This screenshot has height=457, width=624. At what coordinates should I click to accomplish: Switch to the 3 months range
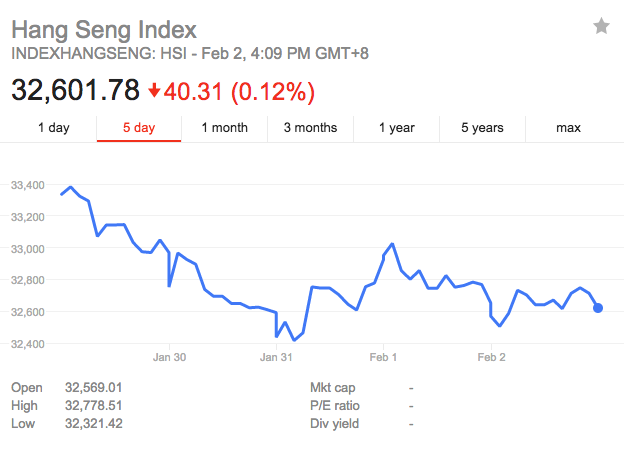pyautogui.click(x=310, y=128)
